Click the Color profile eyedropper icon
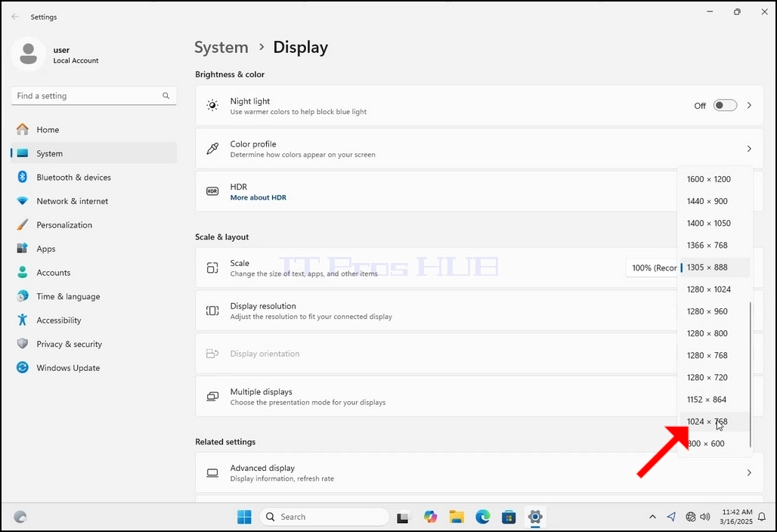Screen dimensions: 777x532 212,149
